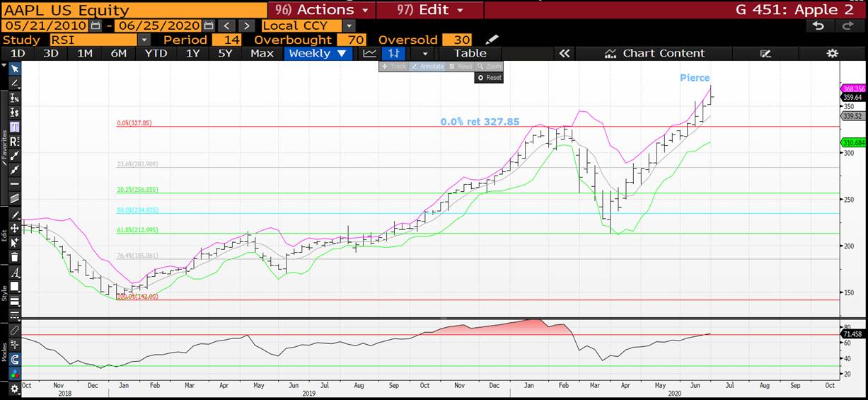Expand chart type dropdown arrow
The height and width of the screenshot is (400, 868).
click(424, 53)
